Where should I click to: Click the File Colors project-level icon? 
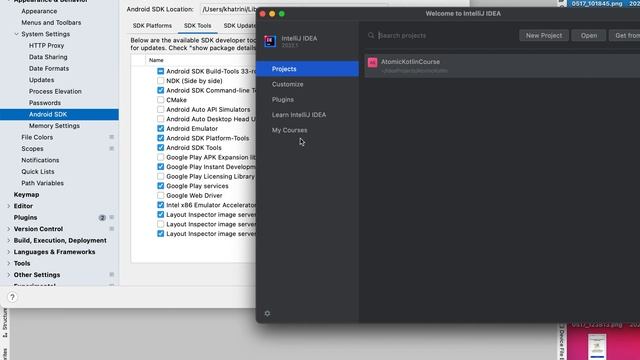(x=111, y=137)
